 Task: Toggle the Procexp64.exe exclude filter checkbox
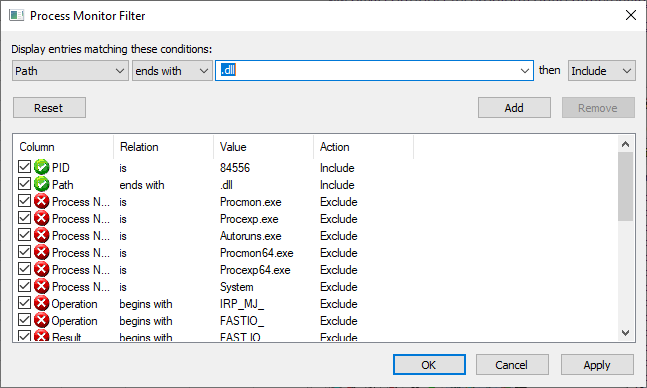pos(24,269)
